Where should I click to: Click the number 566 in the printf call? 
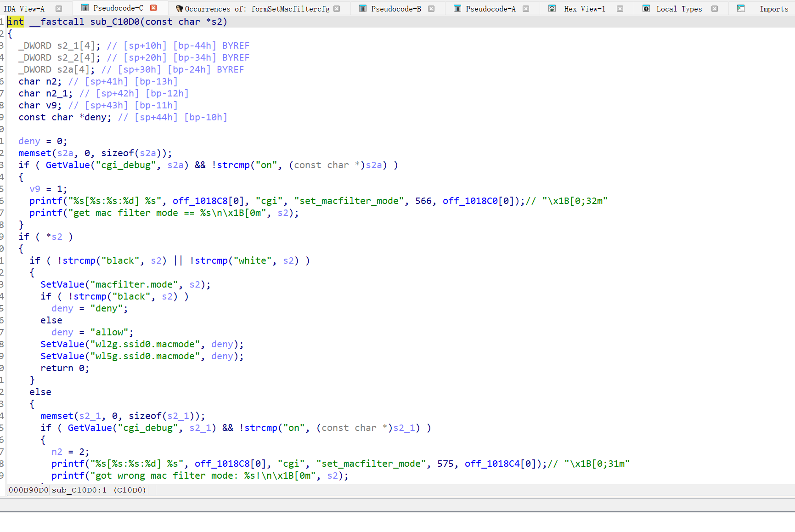[423, 201]
